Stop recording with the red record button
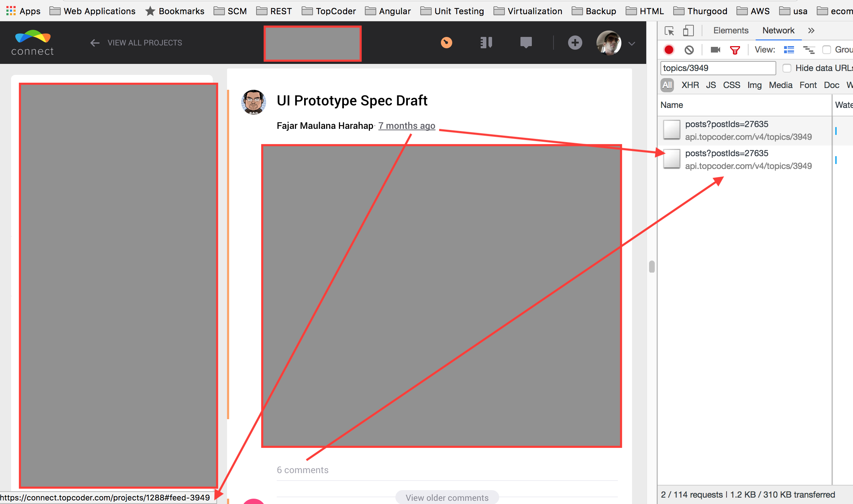This screenshot has height=504, width=853. pos(669,50)
